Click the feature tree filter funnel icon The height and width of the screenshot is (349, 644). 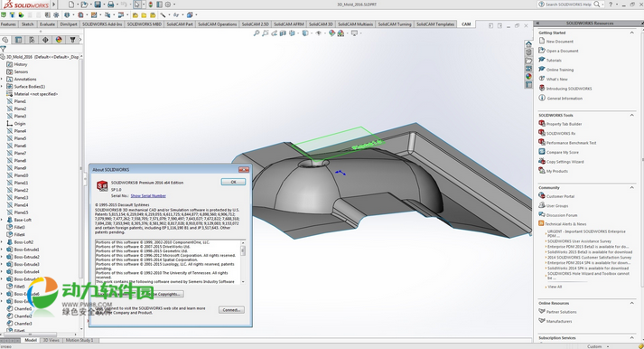tap(4, 49)
